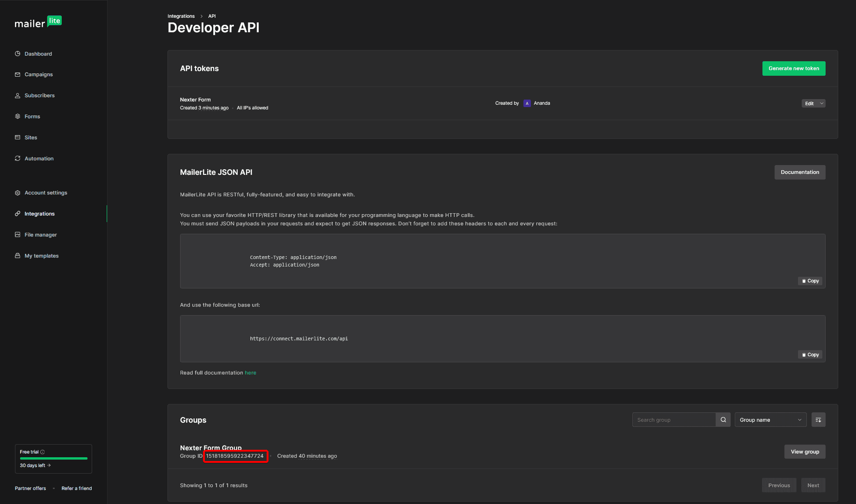Click the Dashboard clock icon in sidebar
This screenshot has width=856, height=504.
[18, 54]
